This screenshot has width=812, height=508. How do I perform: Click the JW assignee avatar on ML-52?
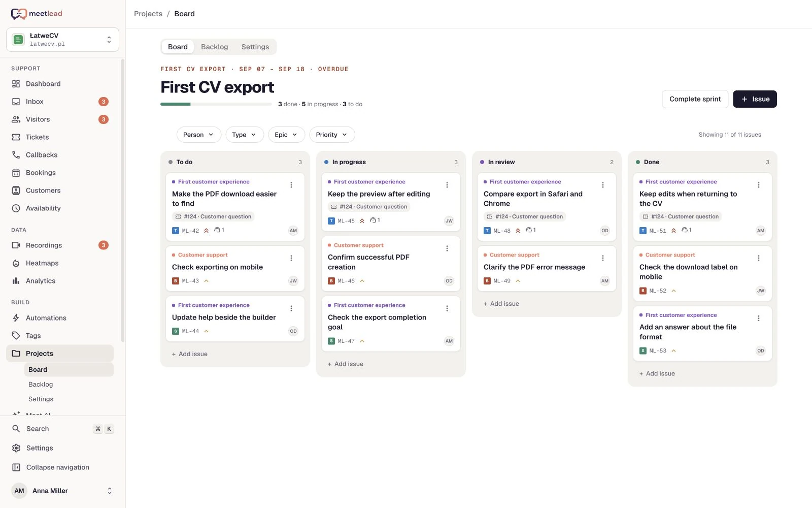760,291
